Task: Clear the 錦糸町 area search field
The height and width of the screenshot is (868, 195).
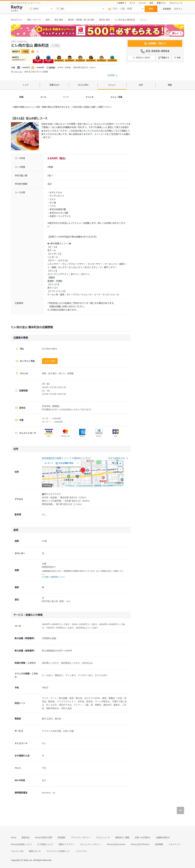Action: coord(51,9)
